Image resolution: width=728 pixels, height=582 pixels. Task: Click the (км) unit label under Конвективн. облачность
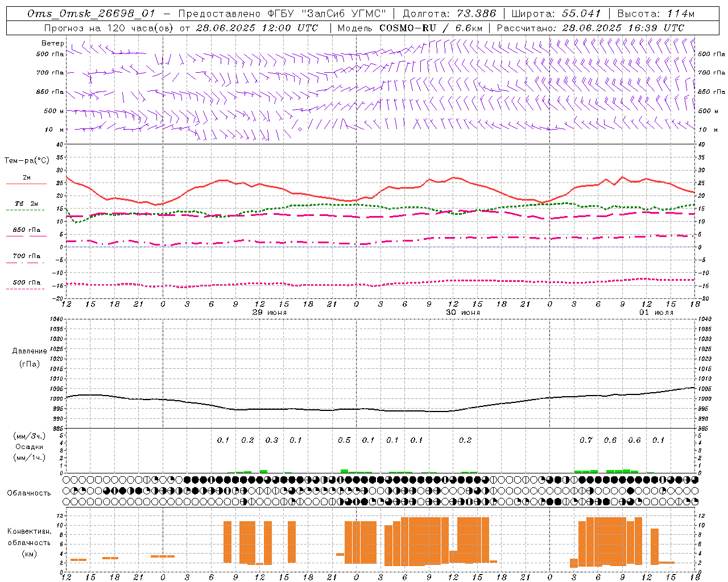click(x=30, y=554)
